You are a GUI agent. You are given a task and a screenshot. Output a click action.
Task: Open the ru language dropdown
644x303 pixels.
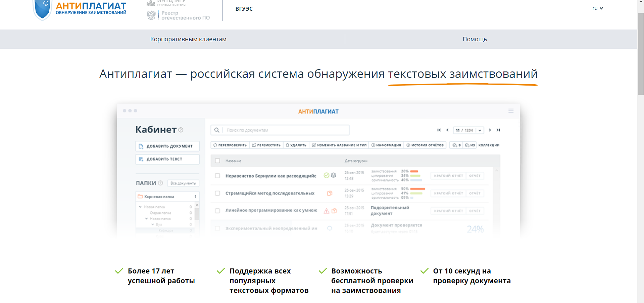(597, 8)
